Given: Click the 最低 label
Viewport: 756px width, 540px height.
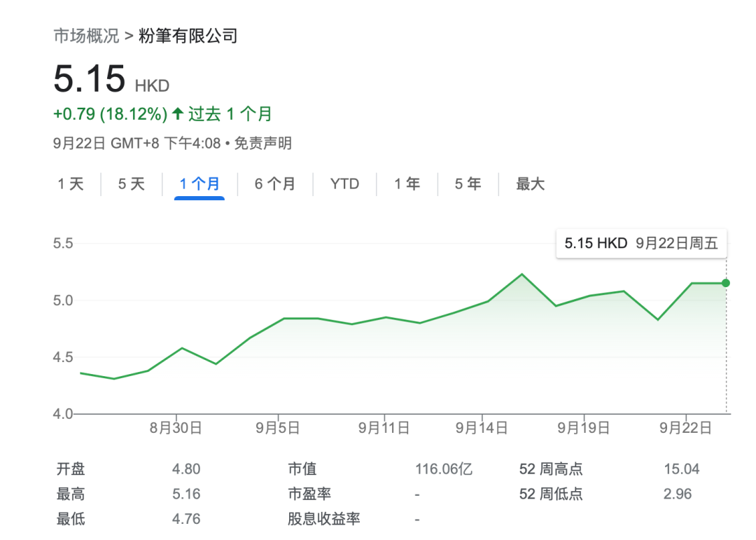Looking at the screenshot, I should click(x=71, y=519).
